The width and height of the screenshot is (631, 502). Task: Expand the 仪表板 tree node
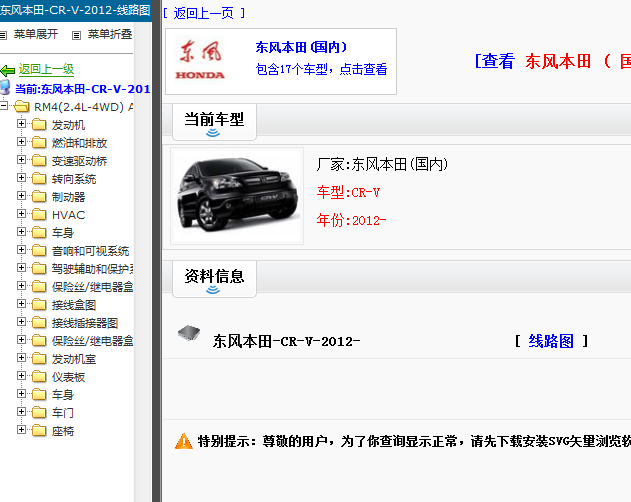(x=21, y=376)
